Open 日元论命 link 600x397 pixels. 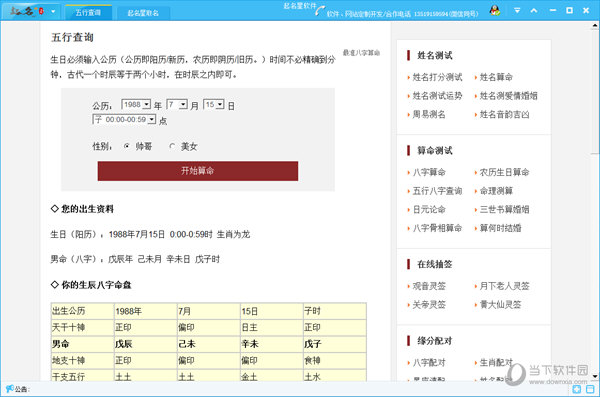(x=429, y=209)
